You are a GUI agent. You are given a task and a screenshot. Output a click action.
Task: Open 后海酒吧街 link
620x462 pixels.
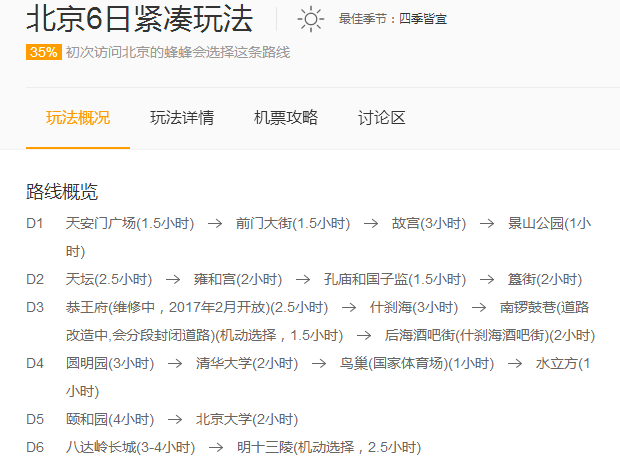(490, 335)
